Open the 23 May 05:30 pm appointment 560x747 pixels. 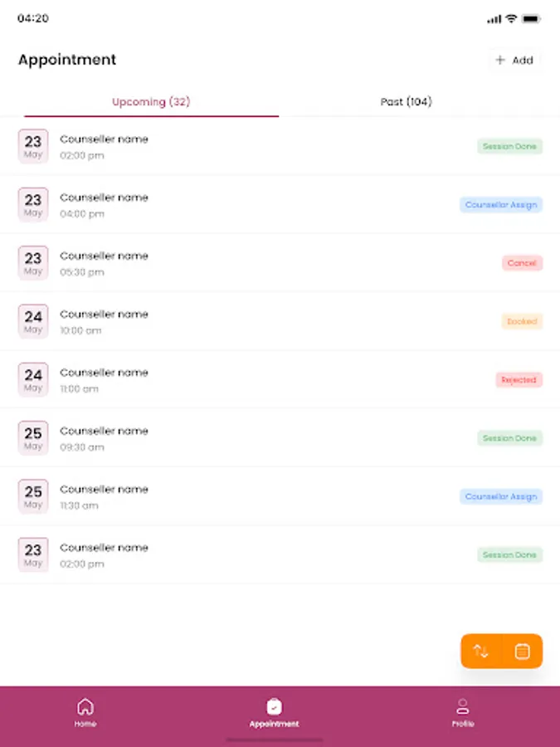pyautogui.click(x=249, y=263)
